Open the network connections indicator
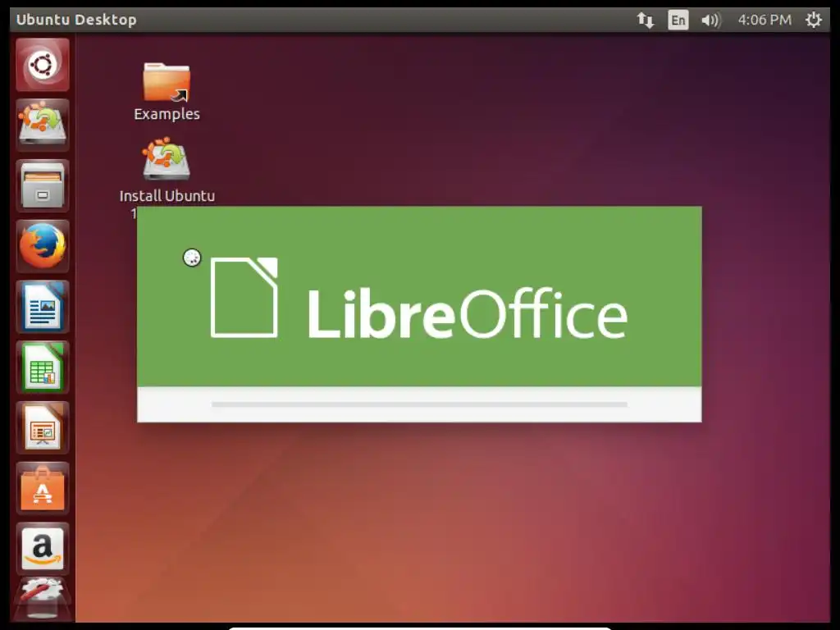This screenshot has height=630, width=840. coord(645,21)
